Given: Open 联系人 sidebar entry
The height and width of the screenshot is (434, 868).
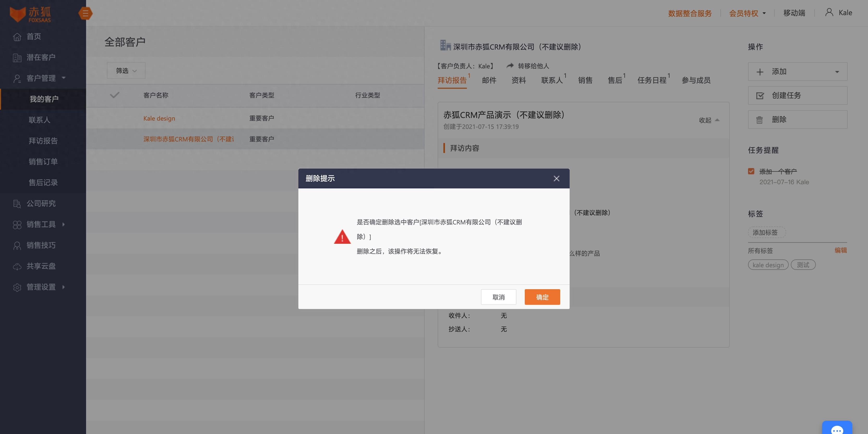Looking at the screenshot, I should pos(39,120).
